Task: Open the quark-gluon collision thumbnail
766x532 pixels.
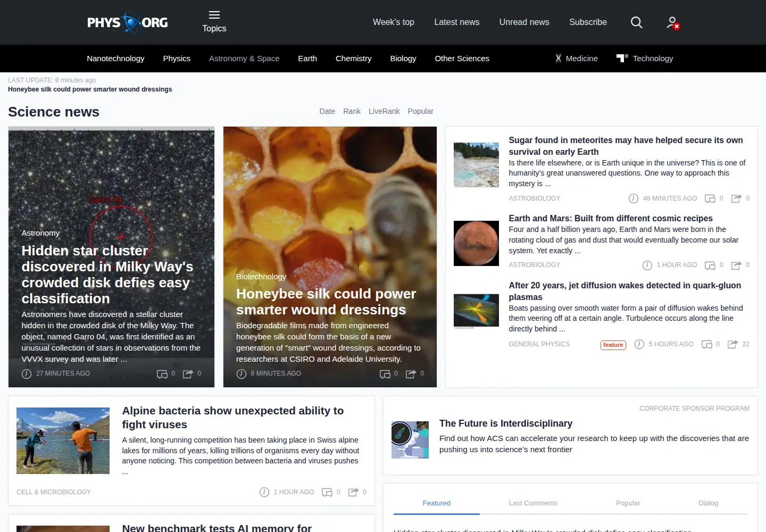Action: [476, 311]
